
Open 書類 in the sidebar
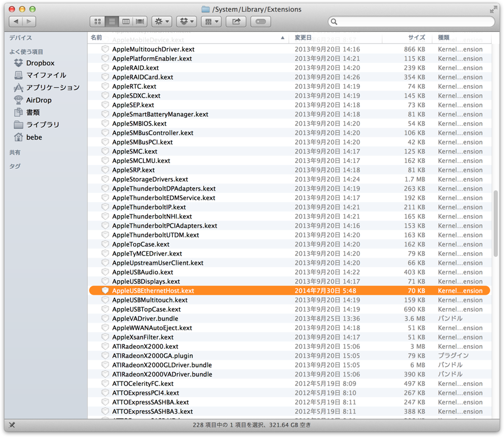tap(27, 112)
